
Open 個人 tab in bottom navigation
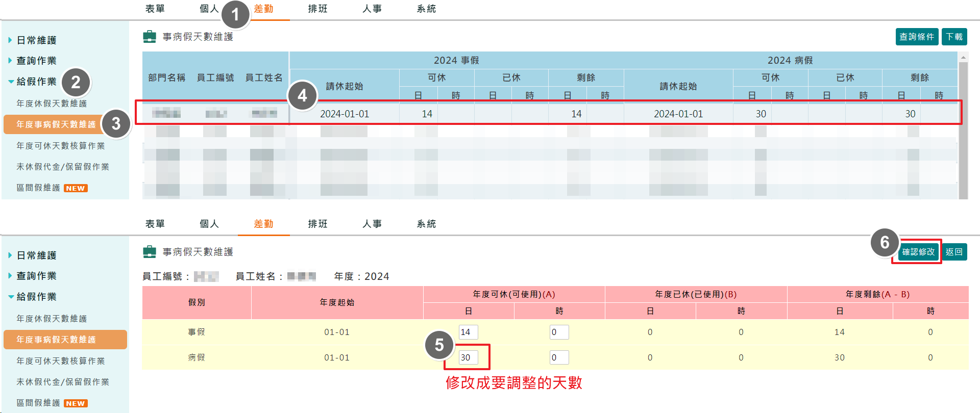click(x=209, y=224)
